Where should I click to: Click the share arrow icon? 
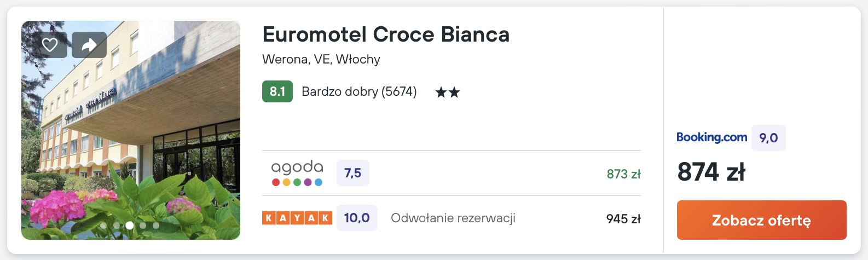pyautogui.click(x=89, y=45)
